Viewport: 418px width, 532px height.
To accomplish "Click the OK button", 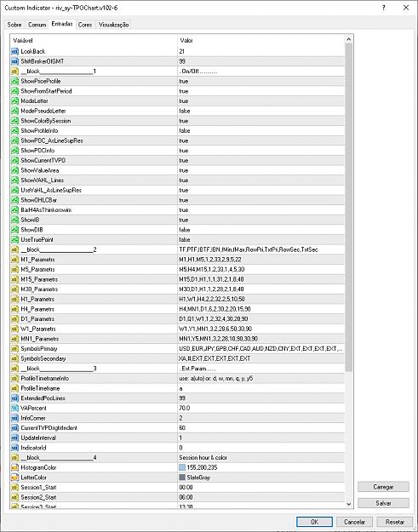I will [x=314, y=522].
